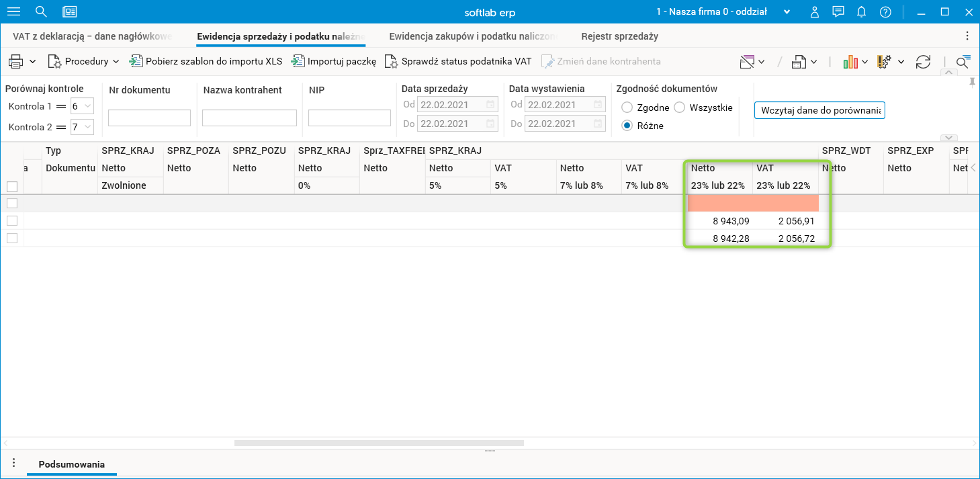Click the horizontal scrollbar thumb of the table
The image size is (980, 479).
pyautogui.click(x=379, y=443)
